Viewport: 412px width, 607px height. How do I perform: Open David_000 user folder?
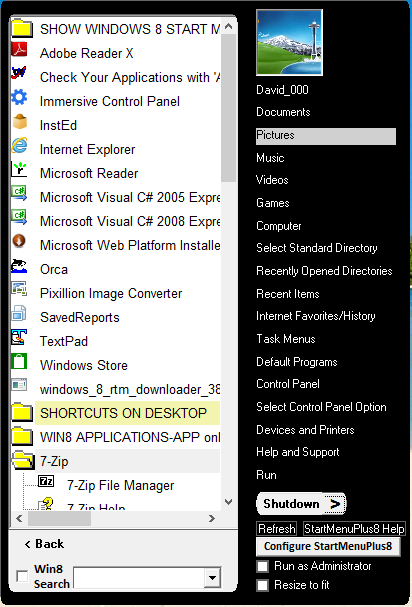(x=282, y=90)
